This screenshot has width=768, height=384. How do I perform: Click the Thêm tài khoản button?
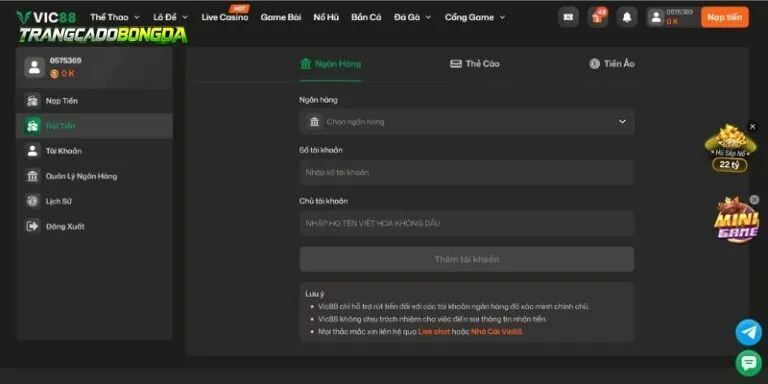(x=467, y=259)
